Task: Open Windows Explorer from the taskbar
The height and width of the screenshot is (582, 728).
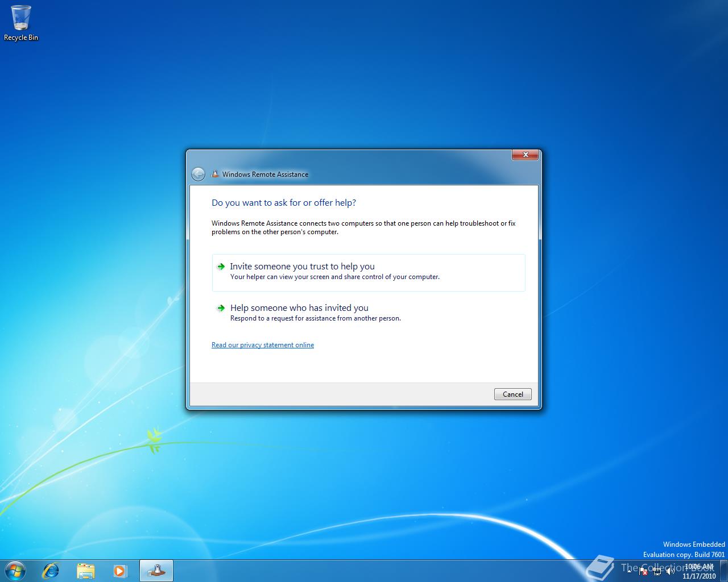Action: pyautogui.click(x=85, y=570)
